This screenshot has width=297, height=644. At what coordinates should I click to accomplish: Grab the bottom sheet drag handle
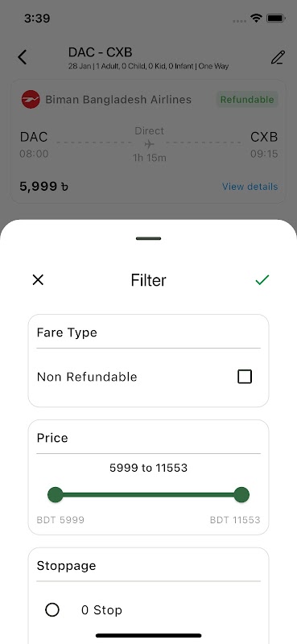point(148,238)
